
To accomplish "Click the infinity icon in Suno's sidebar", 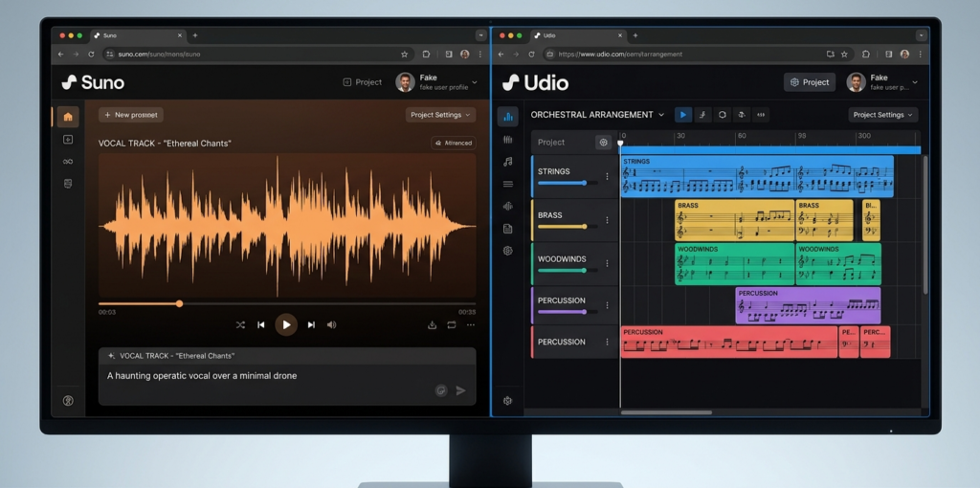I will (x=68, y=162).
